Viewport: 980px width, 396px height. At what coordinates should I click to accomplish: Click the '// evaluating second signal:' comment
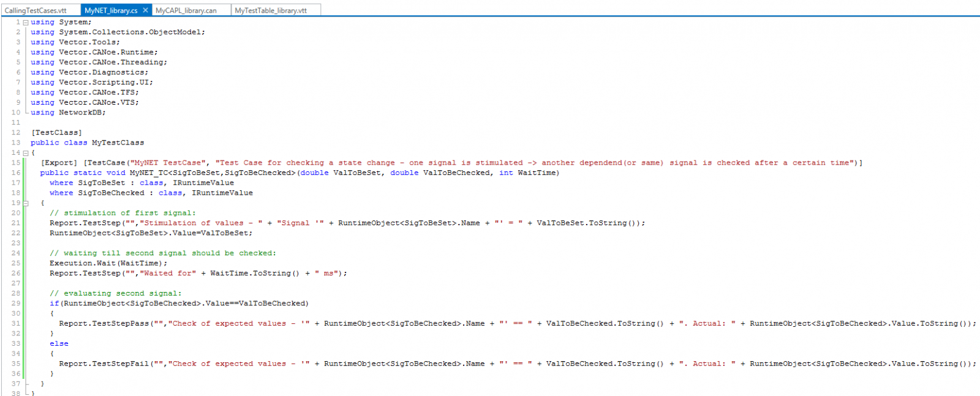(x=115, y=294)
